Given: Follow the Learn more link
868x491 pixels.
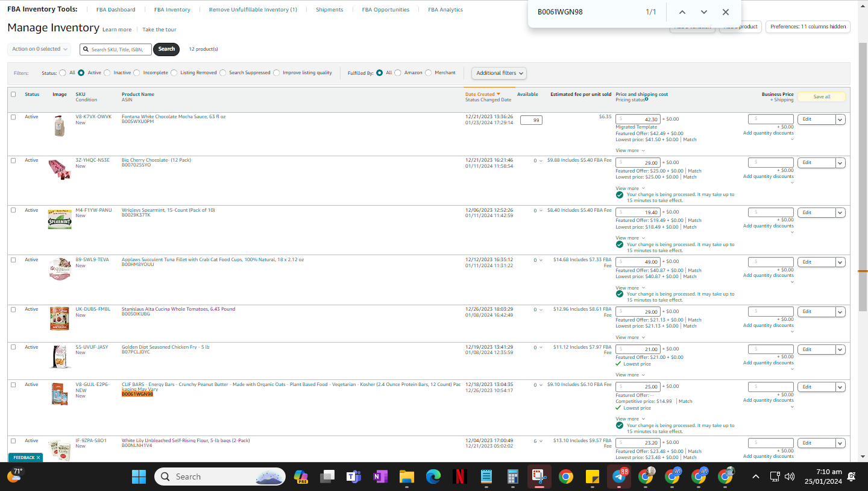Looking at the screenshot, I should pyautogui.click(x=117, y=30).
